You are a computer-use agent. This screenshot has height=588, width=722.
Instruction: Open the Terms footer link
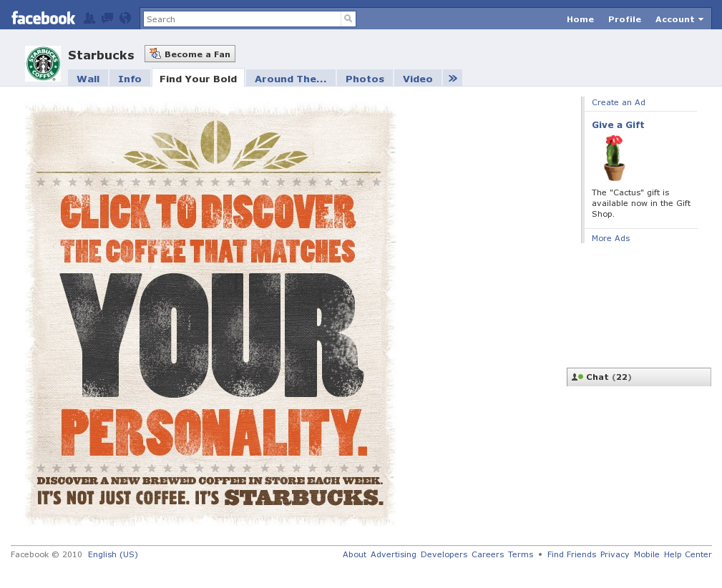point(520,554)
